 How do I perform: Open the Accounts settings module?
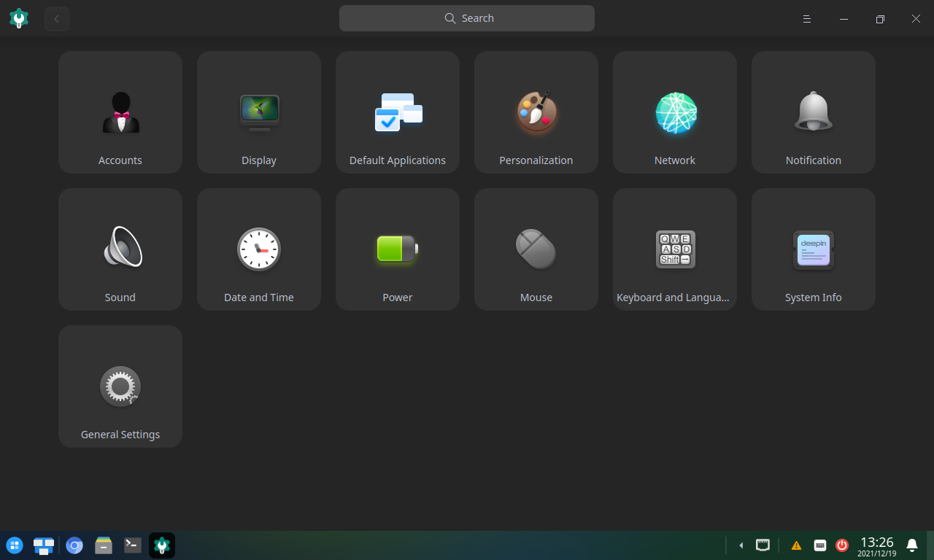click(x=120, y=112)
